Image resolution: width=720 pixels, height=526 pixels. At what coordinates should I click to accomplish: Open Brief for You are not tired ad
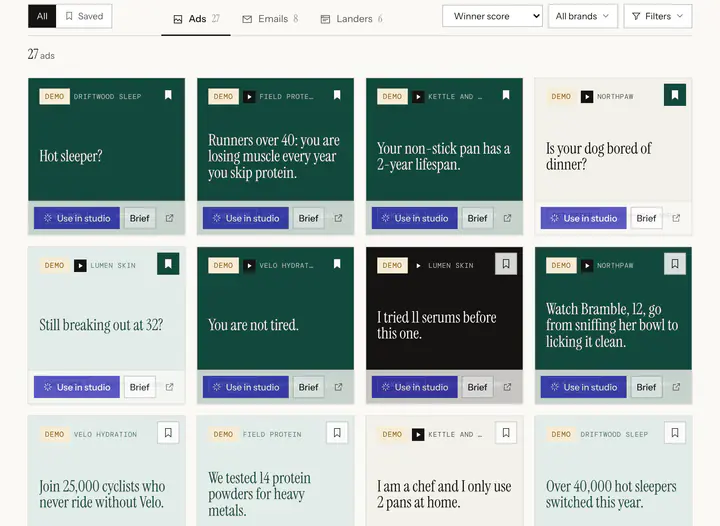click(x=309, y=387)
